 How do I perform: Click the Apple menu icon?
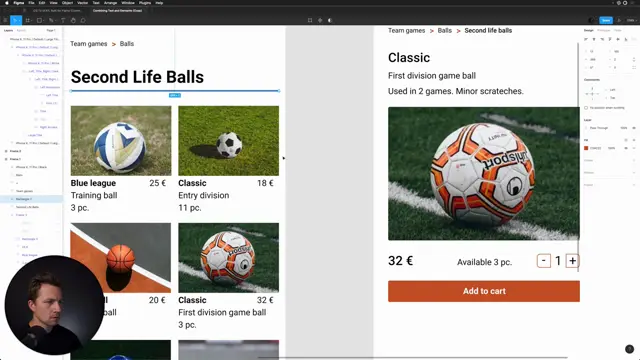7,3
